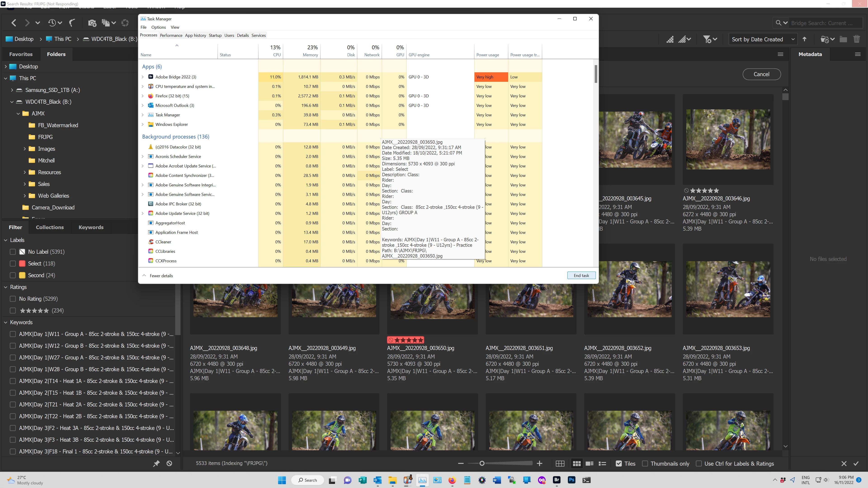The height and width of the screenshot is (488, 868).
Task: Click the keep filter pin icon
Action: [x=156, y=463]
